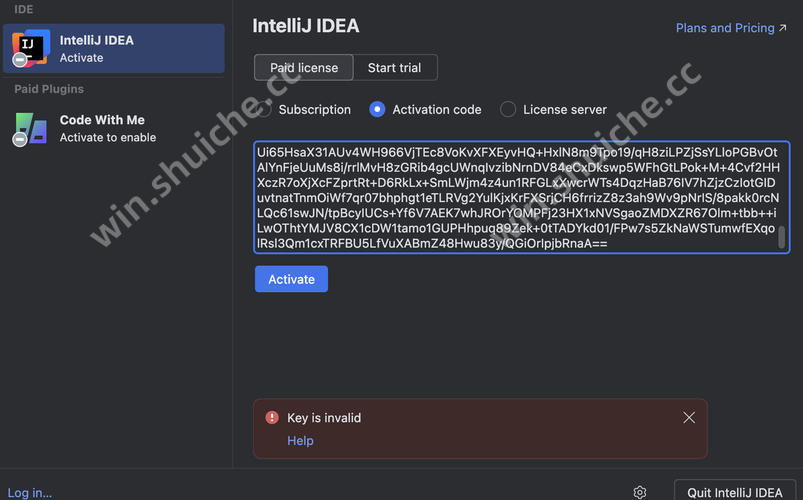Select the Activation code radio option
The image size is (803, 500).
[x=377, y=109]
